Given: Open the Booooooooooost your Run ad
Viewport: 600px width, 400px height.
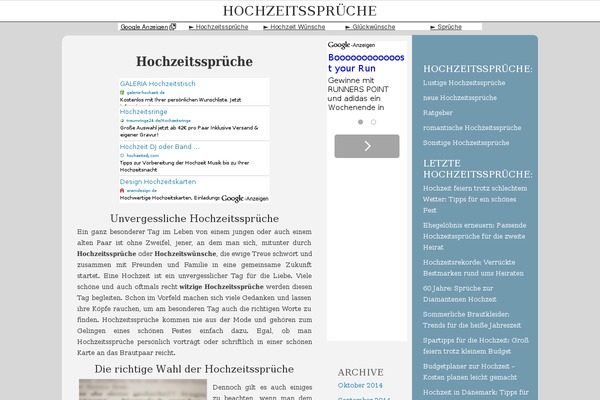Looking at the screenshot, I should point(366,63).
